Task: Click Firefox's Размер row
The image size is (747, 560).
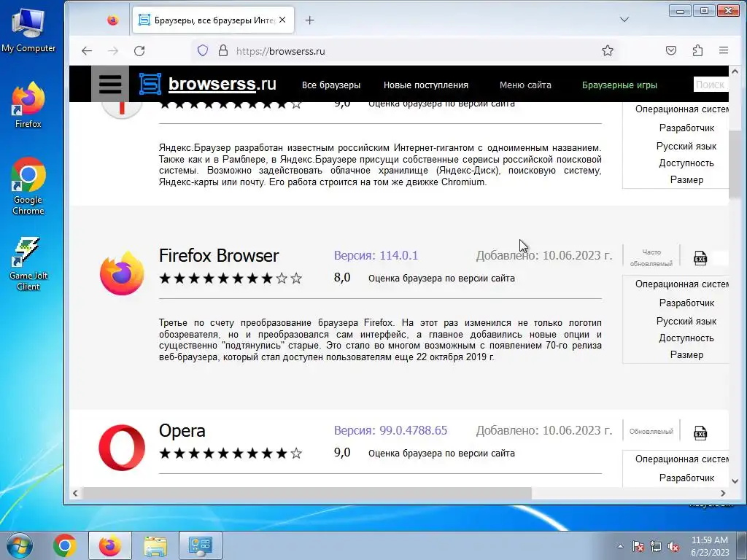Action: (x=686, y=354)
